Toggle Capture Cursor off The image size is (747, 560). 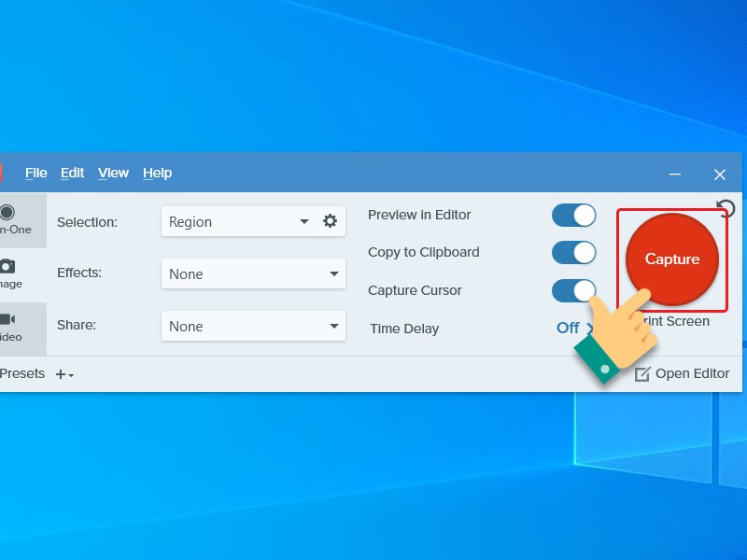tap(573, 290)
